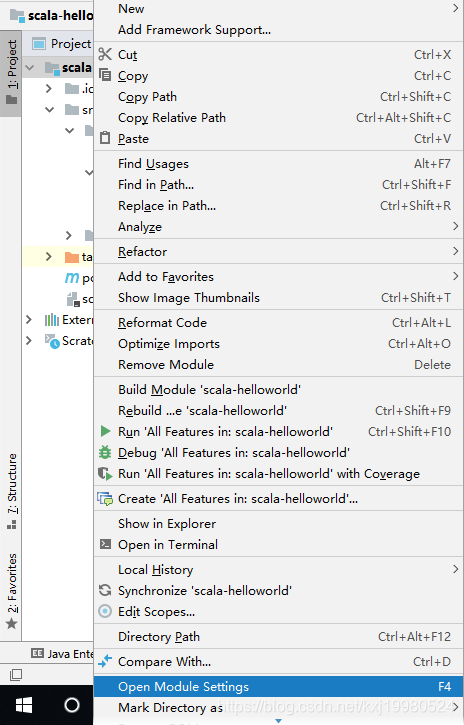Click the Run with Coverage icon
The height and width of the screenshot is (725, 464).
click(x=105, y=473)
